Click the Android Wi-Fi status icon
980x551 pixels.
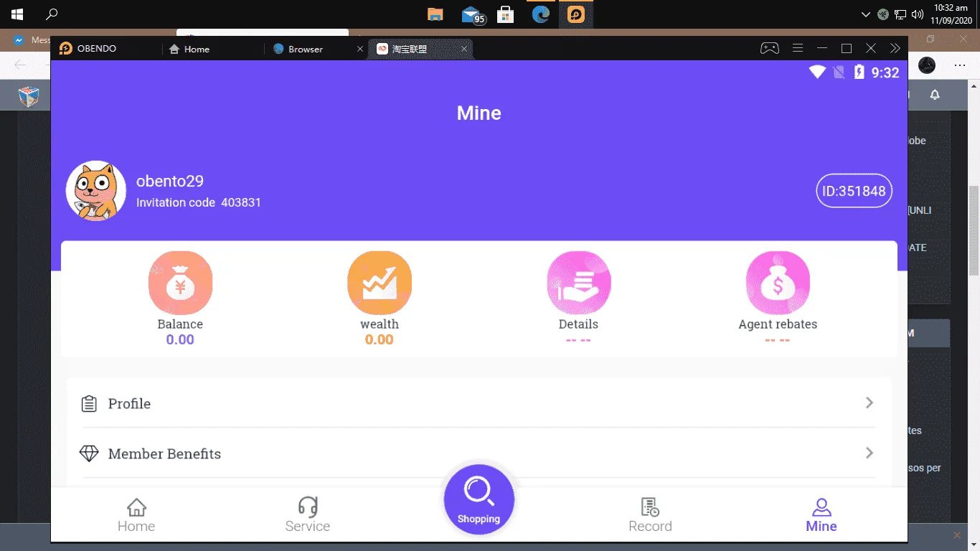coord(817,72)
